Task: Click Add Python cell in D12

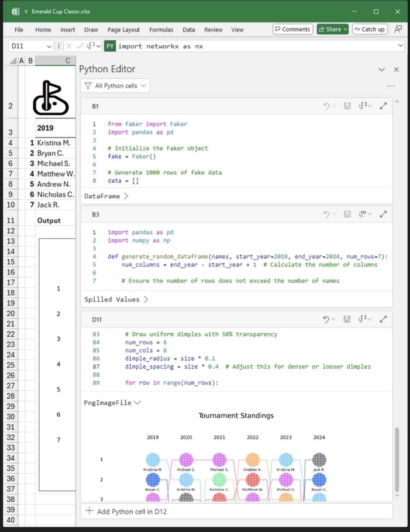Action: (x=236, y=511)
